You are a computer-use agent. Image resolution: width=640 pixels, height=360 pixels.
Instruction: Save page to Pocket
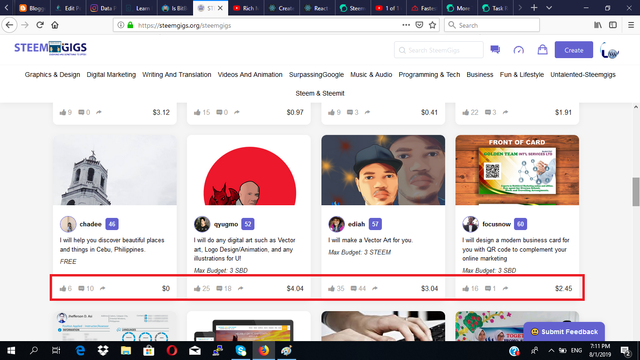(419, 25)
